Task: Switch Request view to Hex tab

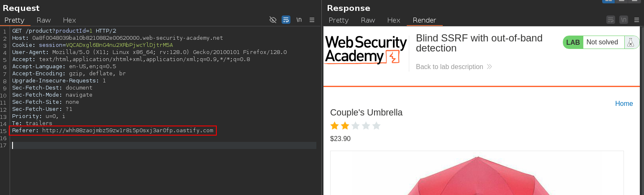Action: (69, 20)
